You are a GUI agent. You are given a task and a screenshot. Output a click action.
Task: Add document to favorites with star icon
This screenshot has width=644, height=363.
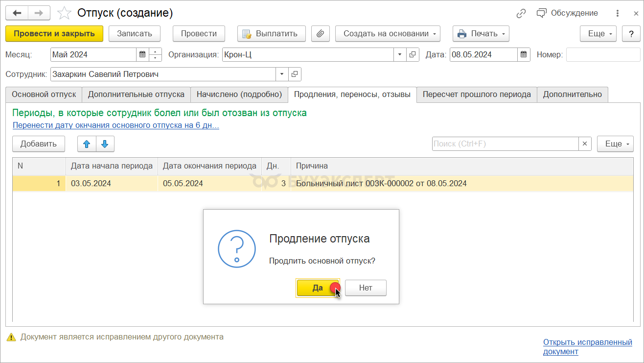(x=65, y=13)
